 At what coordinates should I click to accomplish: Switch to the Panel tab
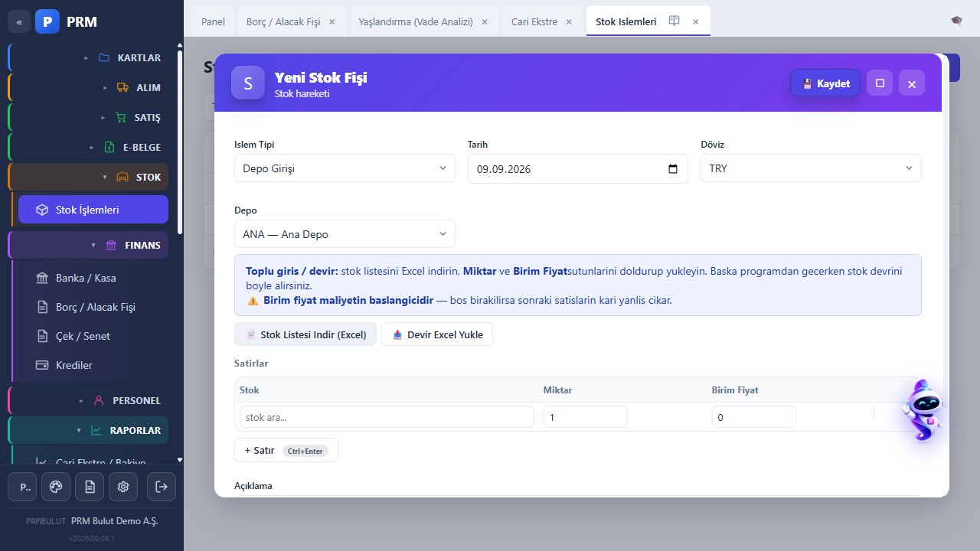[x=213, y=21]
